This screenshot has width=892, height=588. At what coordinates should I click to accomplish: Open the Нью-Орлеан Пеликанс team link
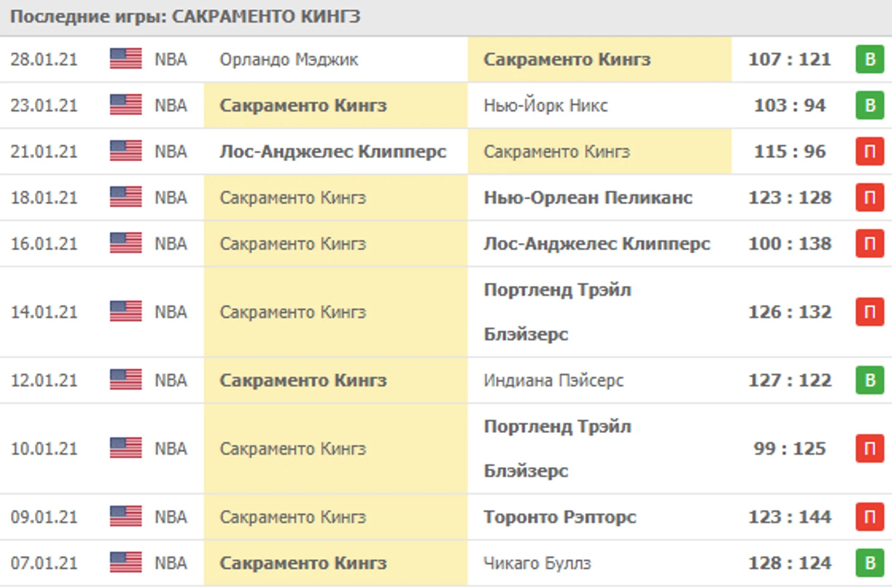coord(588,197)
